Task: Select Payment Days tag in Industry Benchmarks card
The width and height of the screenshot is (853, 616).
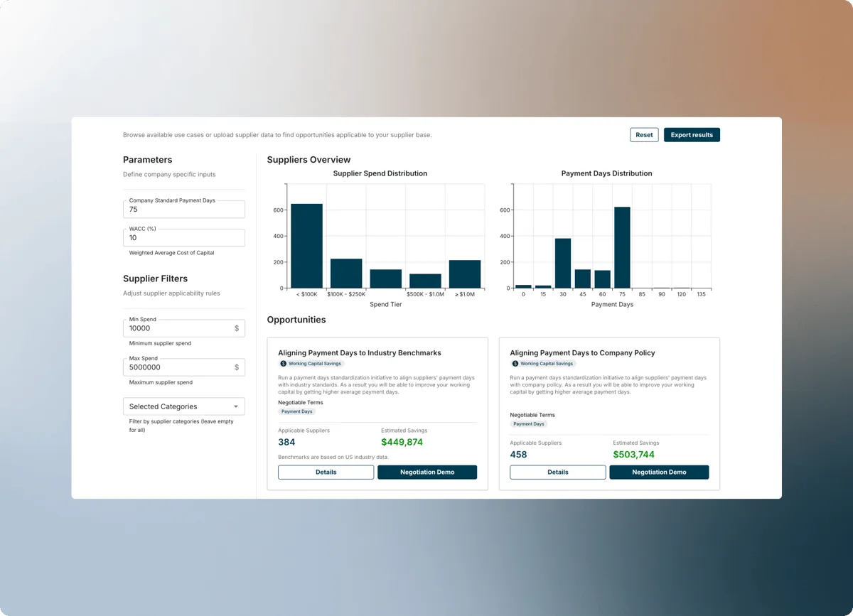Action: [x=296, y=411]
